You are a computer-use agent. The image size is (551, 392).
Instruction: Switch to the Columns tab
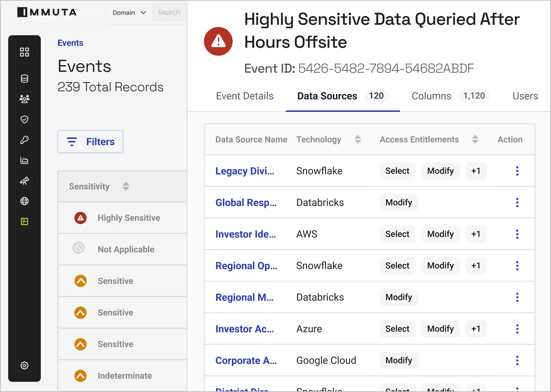click(450, 96)
